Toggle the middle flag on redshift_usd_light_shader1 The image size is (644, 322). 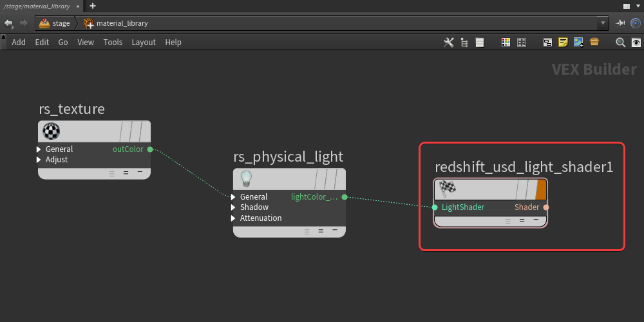point(531,189)
